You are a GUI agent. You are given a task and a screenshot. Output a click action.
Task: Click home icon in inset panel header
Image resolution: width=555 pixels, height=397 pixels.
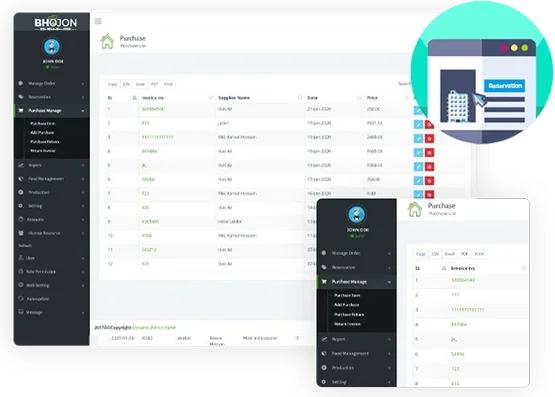[415, 209]
